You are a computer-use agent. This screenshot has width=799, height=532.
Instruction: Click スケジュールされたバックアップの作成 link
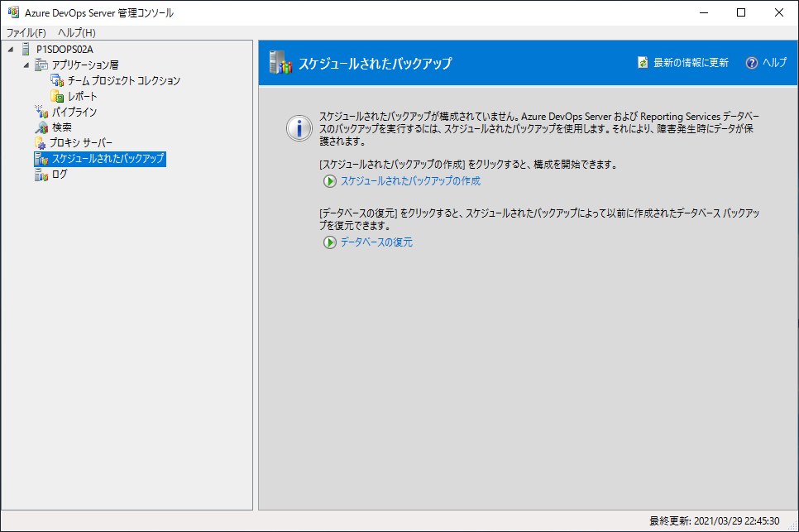410,181
